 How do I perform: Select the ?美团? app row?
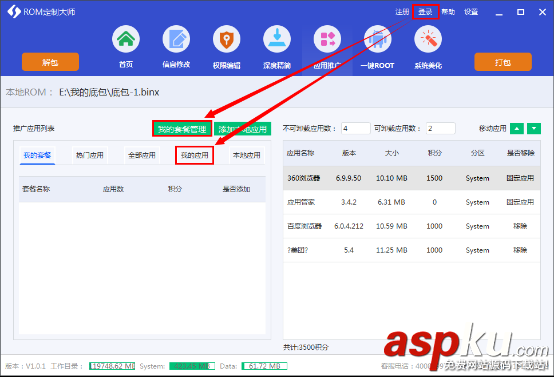click(412, 250)
